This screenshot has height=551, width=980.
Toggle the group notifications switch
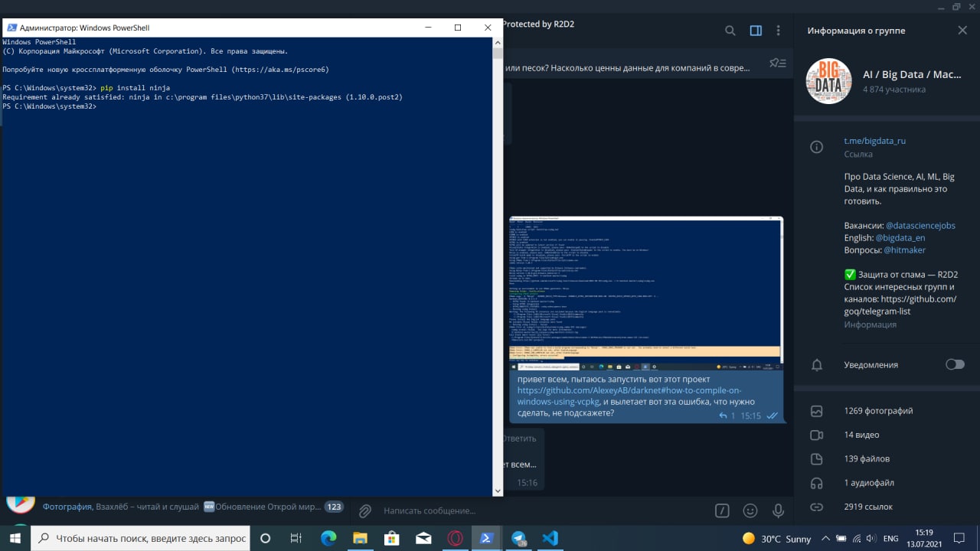[x=955, y=364]
